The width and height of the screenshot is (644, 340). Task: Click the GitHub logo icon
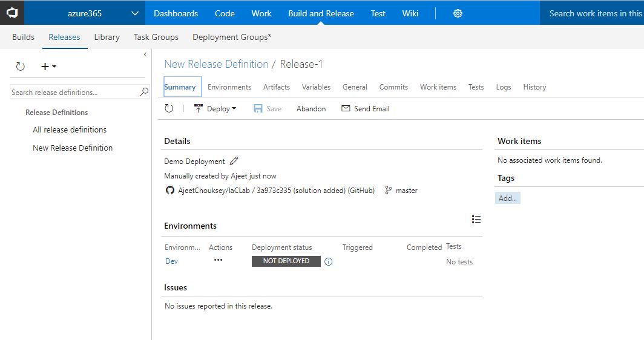pyautogui.click(x=169, y=190)
